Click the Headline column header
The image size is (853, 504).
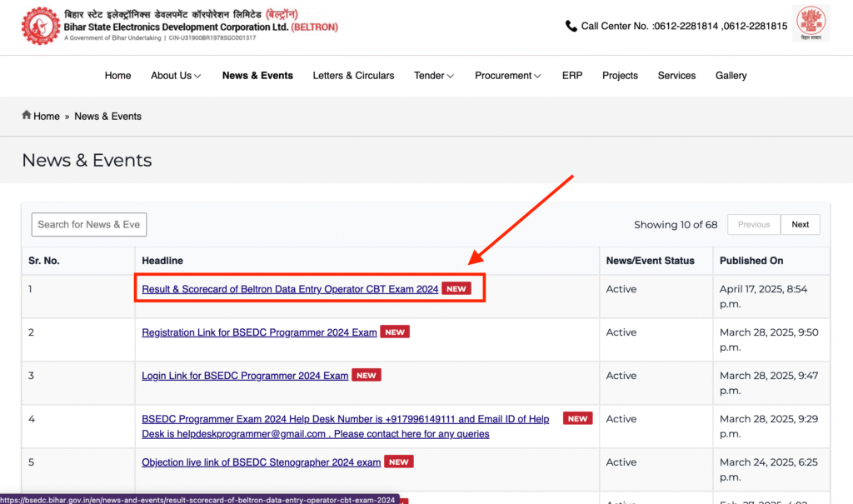coord(162,261)
